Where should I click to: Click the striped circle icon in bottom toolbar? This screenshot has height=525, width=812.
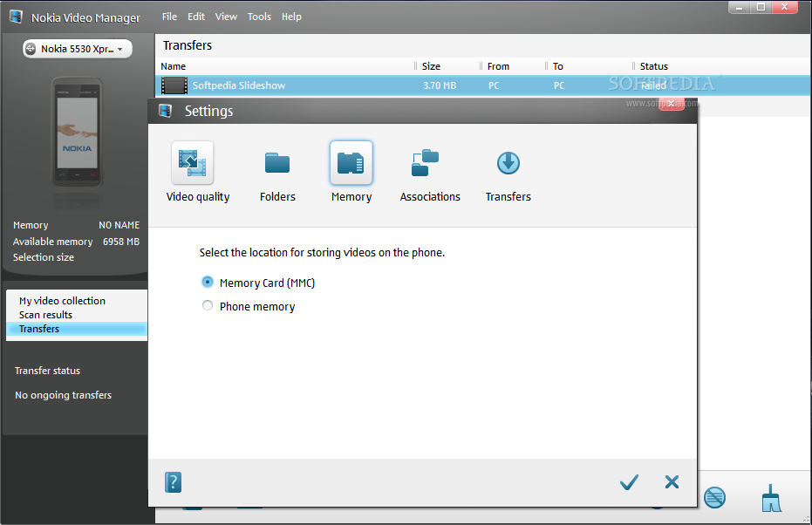coord(714,498)
